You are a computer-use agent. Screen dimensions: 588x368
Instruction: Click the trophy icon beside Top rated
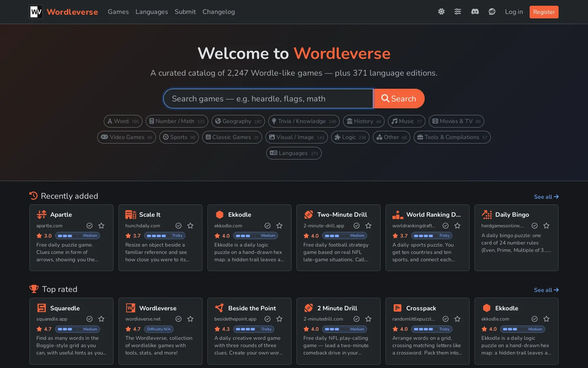point(34,289)
